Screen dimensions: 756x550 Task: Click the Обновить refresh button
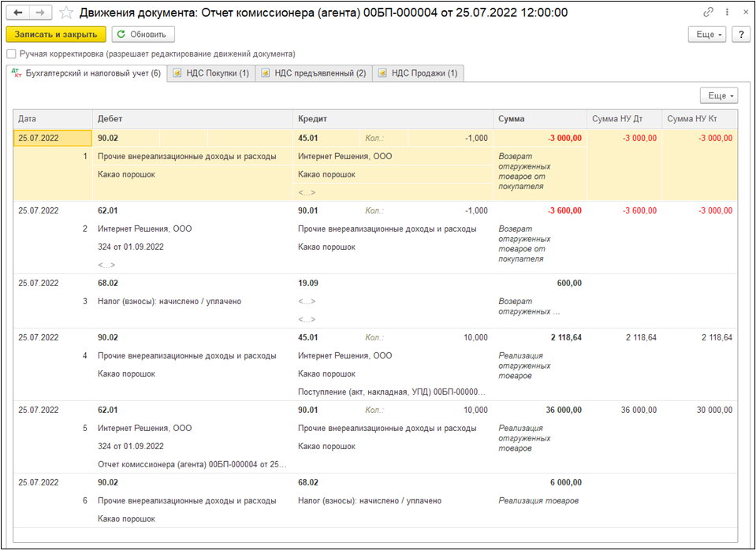click(x=143, y=35)
